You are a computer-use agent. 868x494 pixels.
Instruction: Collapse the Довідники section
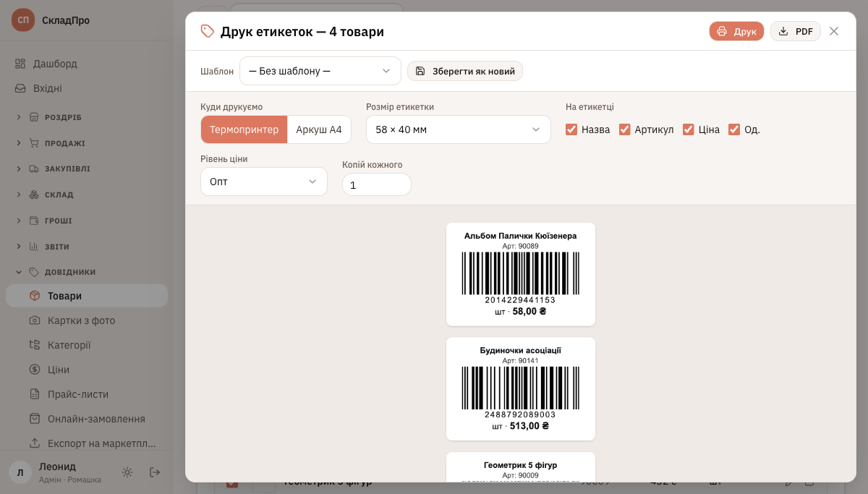click(87, 272)
